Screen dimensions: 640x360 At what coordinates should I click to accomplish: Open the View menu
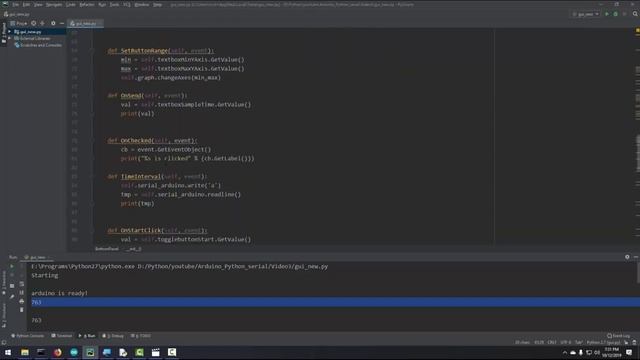[38, 4]
